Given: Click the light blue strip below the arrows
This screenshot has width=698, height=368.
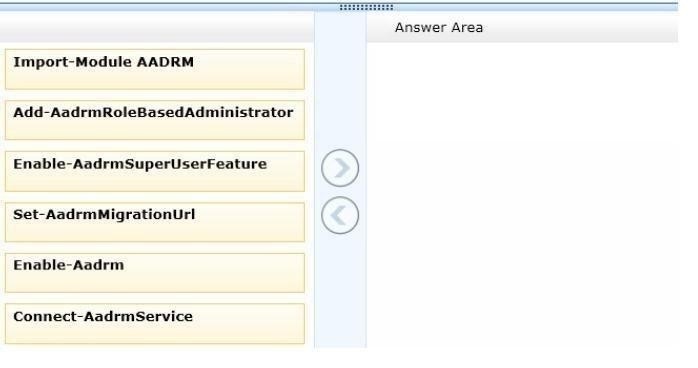Looking at the screenshot, I should tap(340, 291).
